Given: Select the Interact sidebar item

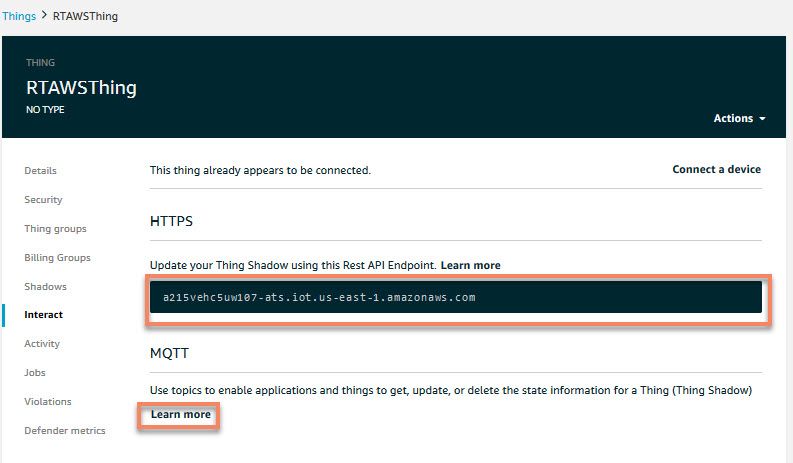Looking at the screenshot, I should (43, 315).
